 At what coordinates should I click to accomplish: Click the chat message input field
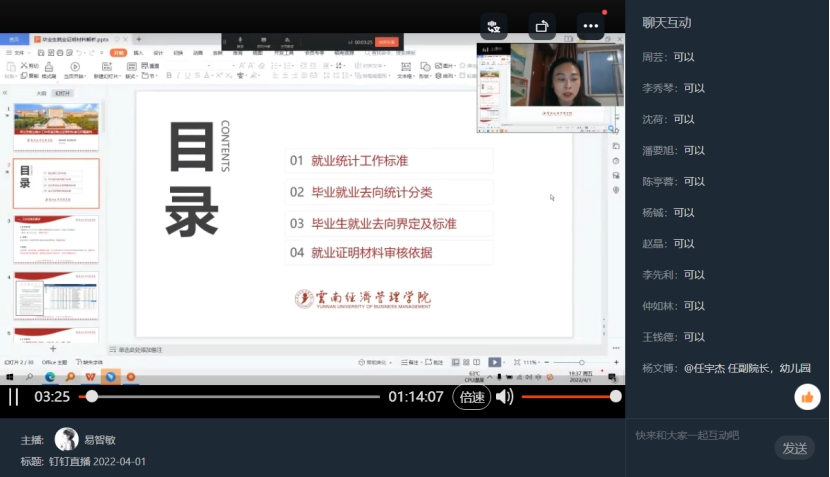coord(700,435)
